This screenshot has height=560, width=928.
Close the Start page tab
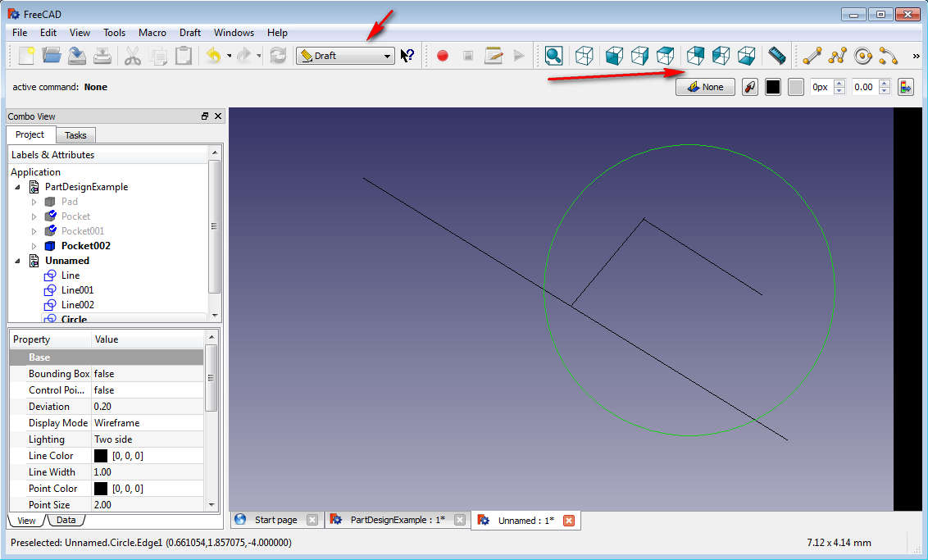click(x=312, y=521)
